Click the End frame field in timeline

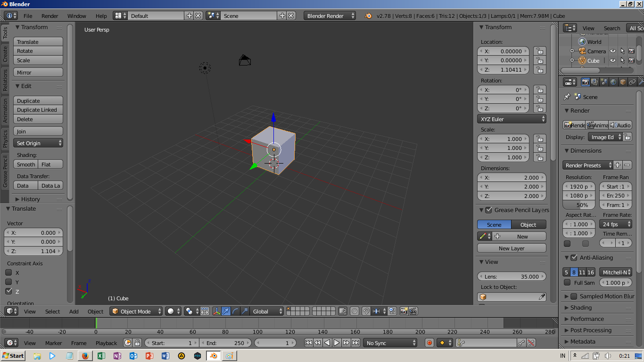pos(225,343)
